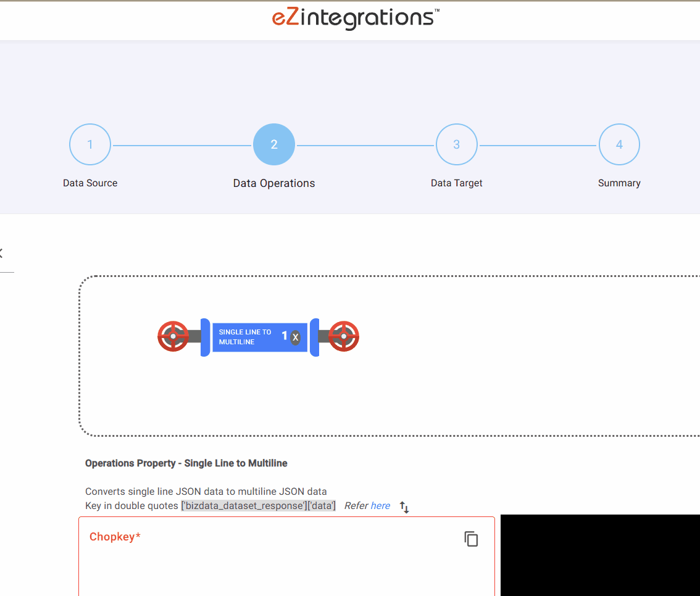This screenshot has width=700, height=596.
Task: Click the left red valve icon
Action: coord(173,336)
